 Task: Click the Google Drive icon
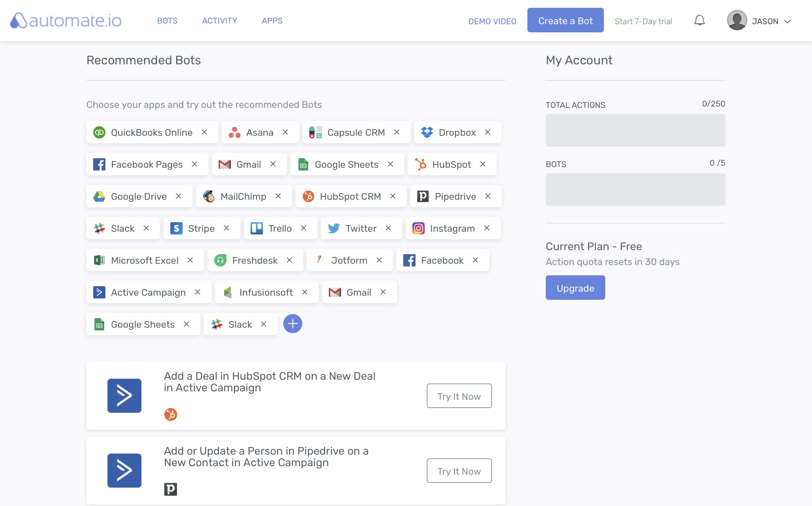coord(99,196)
